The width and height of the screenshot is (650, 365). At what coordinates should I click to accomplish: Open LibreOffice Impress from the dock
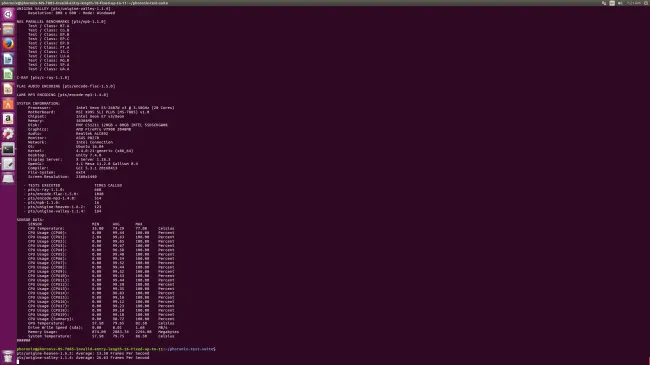(x=8, y=89)
